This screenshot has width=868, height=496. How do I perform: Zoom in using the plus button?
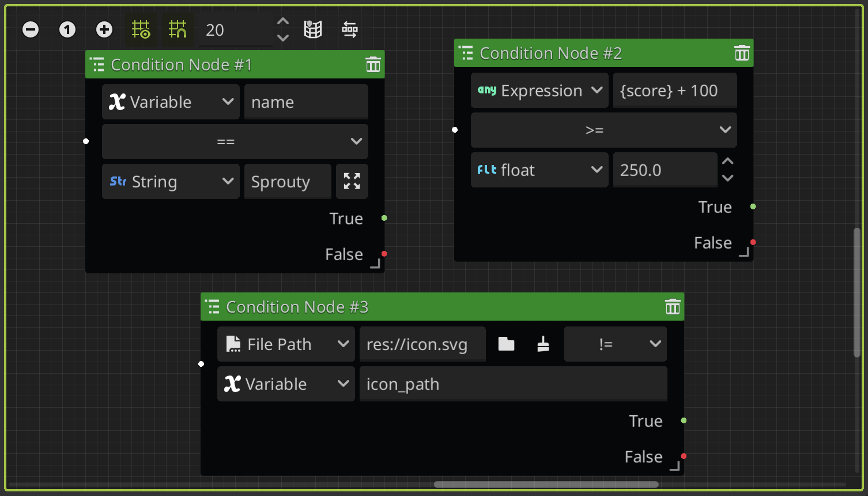coord(104,29)
